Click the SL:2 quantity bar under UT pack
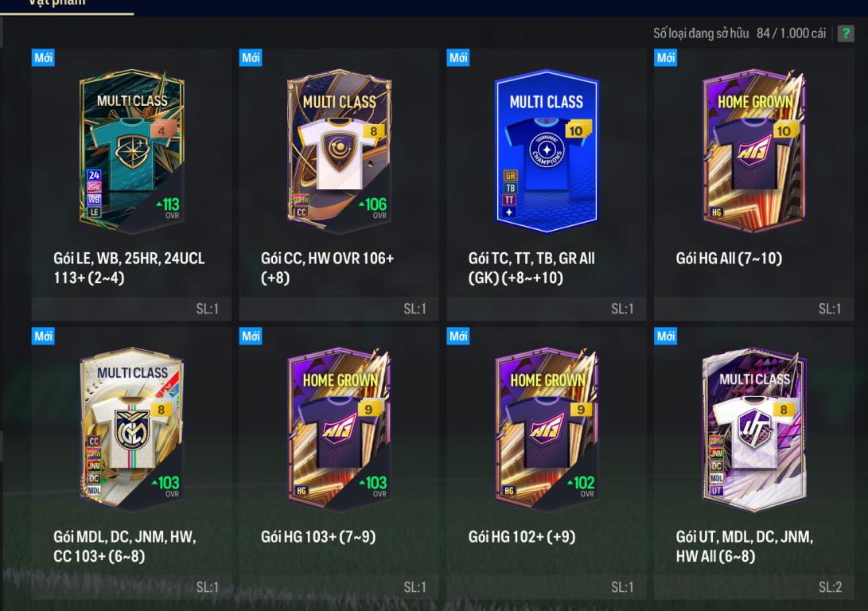The image size is (868, 611). (x=753, y=587)
